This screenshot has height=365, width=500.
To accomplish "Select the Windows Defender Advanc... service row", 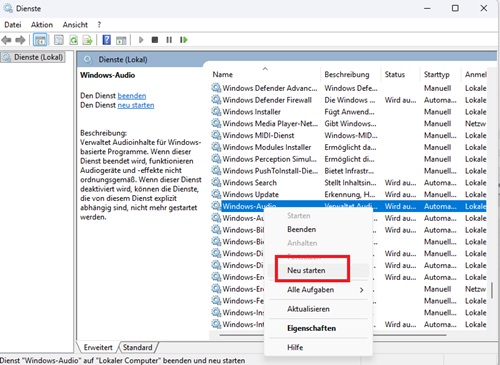I will (348, 88).
